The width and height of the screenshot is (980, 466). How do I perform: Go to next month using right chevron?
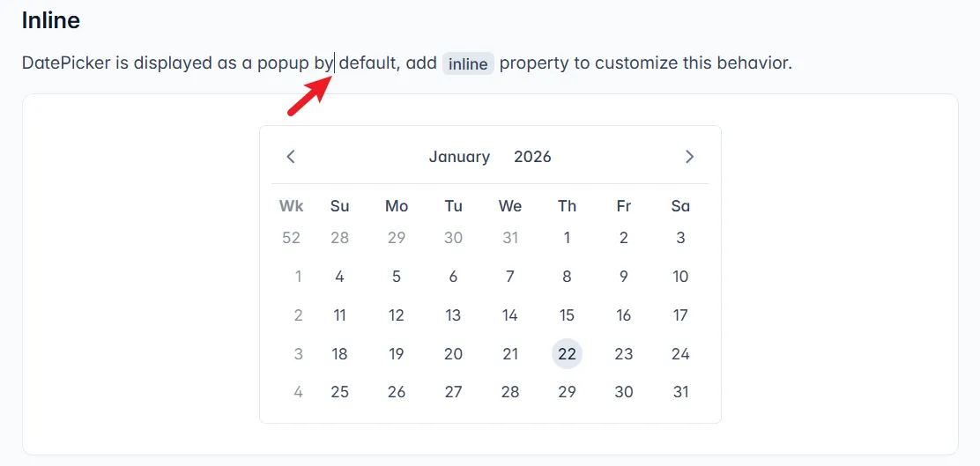pos(689,157)
